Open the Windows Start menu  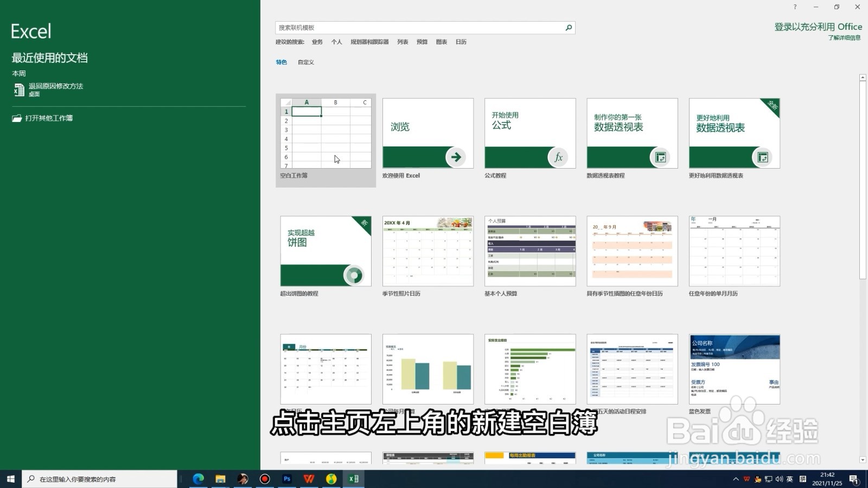point(10,479)
